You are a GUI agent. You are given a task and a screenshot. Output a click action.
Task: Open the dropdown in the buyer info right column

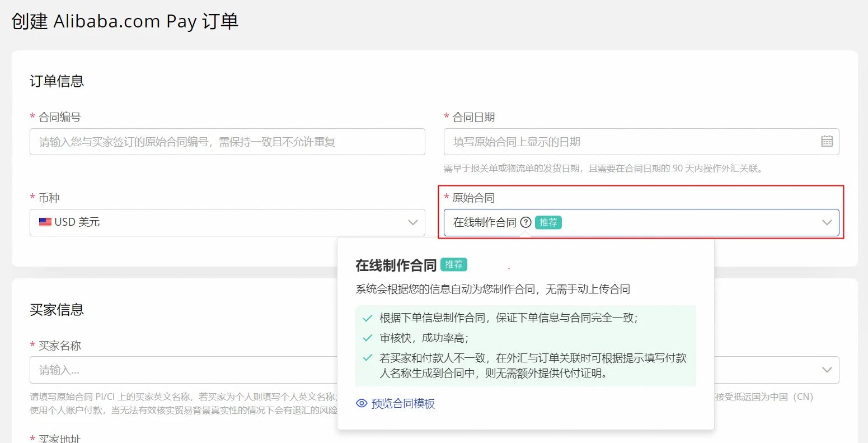[x=827, y=370]
